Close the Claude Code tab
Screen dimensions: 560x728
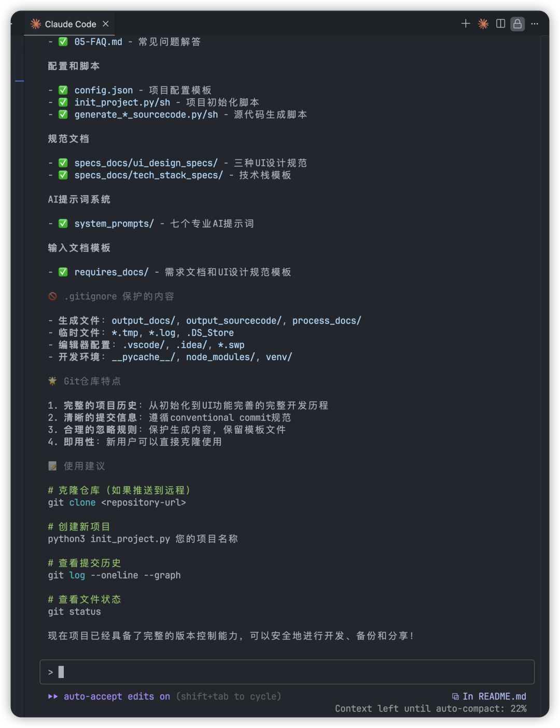(106, 24)
